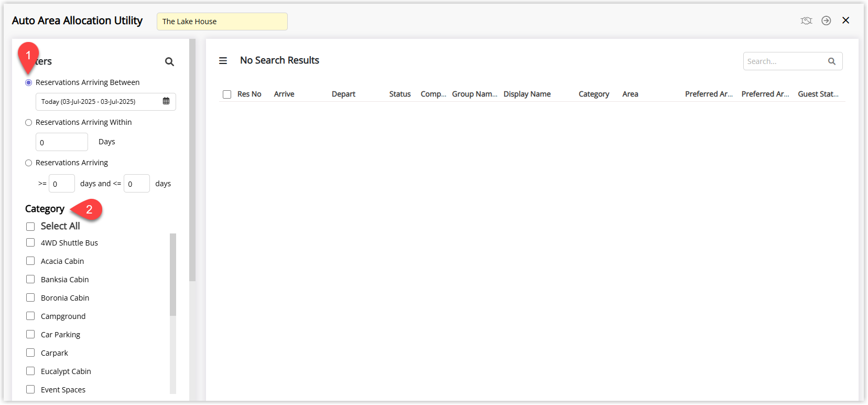Click The Lake House property field

222,22
